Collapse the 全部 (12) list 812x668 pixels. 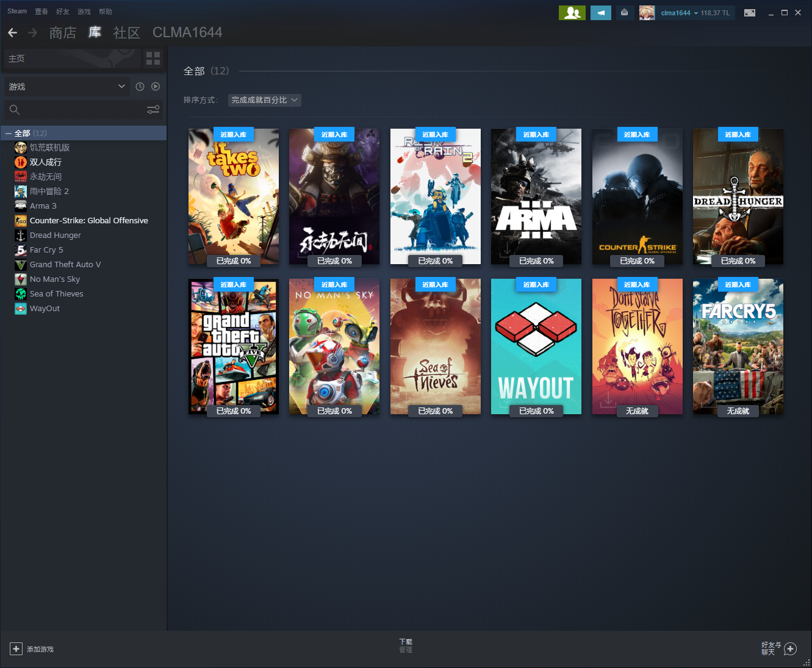[x=9, y=133]
